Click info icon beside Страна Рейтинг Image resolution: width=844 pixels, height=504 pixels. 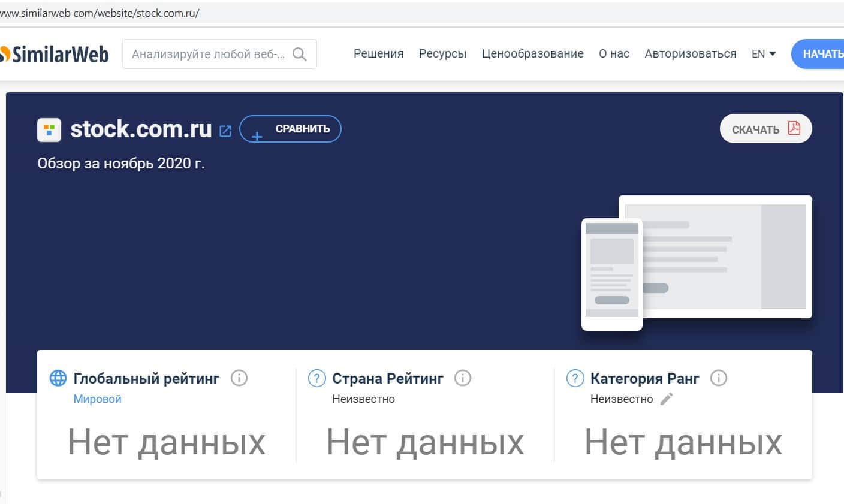tap(462, 378)
